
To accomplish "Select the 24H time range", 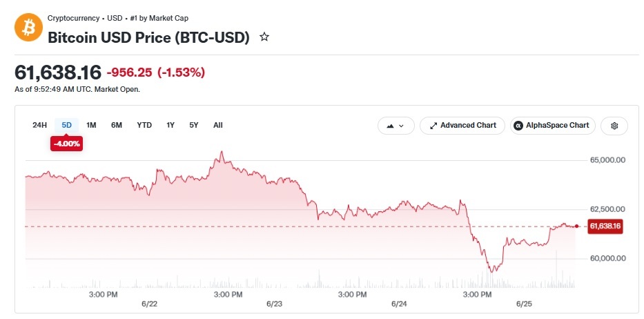I will 40,126.
